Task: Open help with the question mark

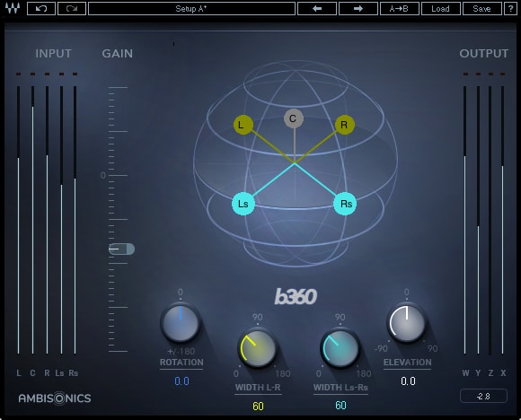Action: [x=510, y=9]
